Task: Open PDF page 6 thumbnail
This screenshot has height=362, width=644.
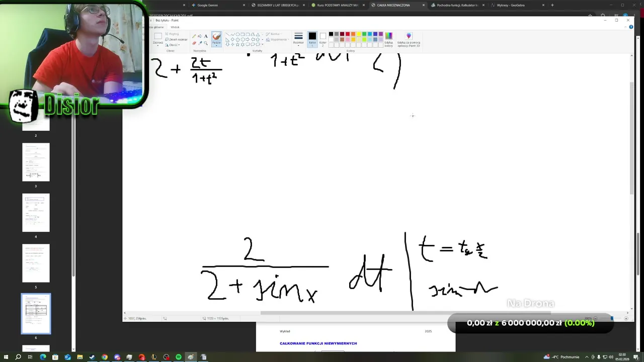Action: point(36,314)
